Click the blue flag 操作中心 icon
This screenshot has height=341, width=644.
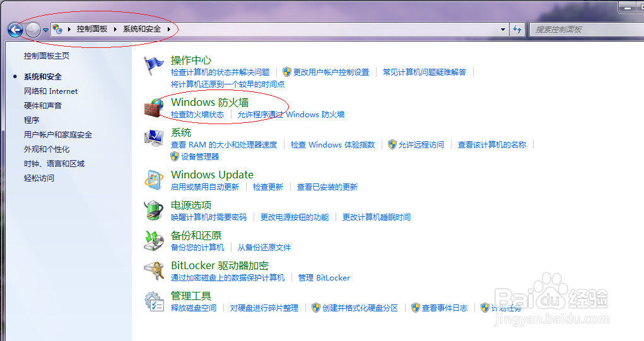pos(154,66)
